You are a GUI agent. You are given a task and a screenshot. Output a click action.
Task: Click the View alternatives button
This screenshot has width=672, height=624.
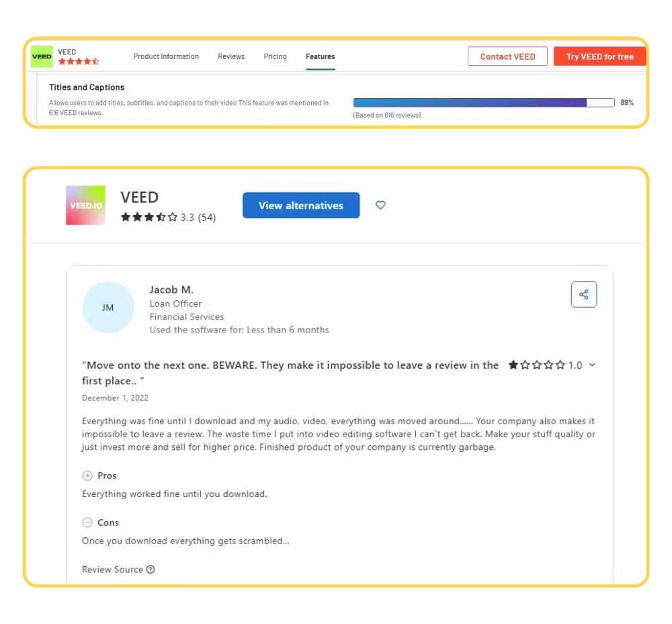click(x=301, y=205)
